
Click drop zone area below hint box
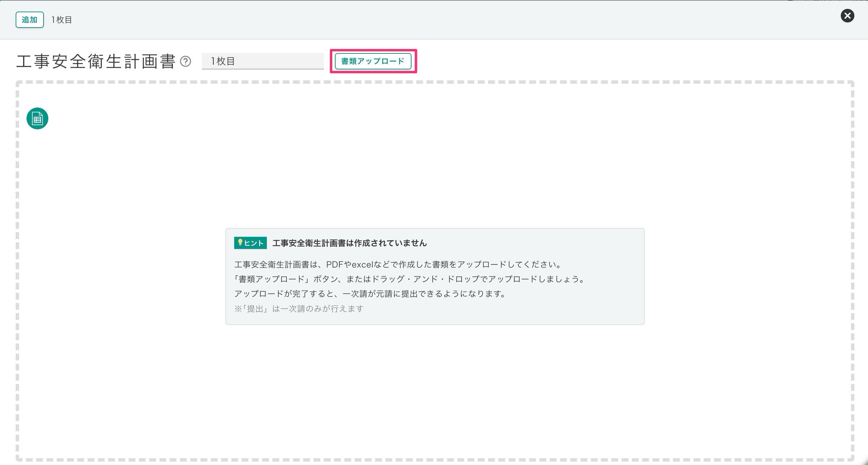(434, 391)
